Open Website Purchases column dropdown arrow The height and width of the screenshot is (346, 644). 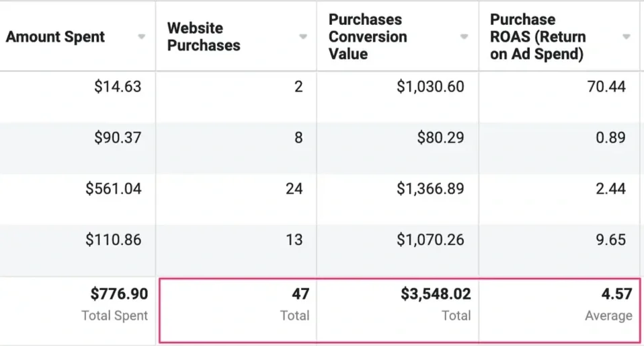click(303, 37)
